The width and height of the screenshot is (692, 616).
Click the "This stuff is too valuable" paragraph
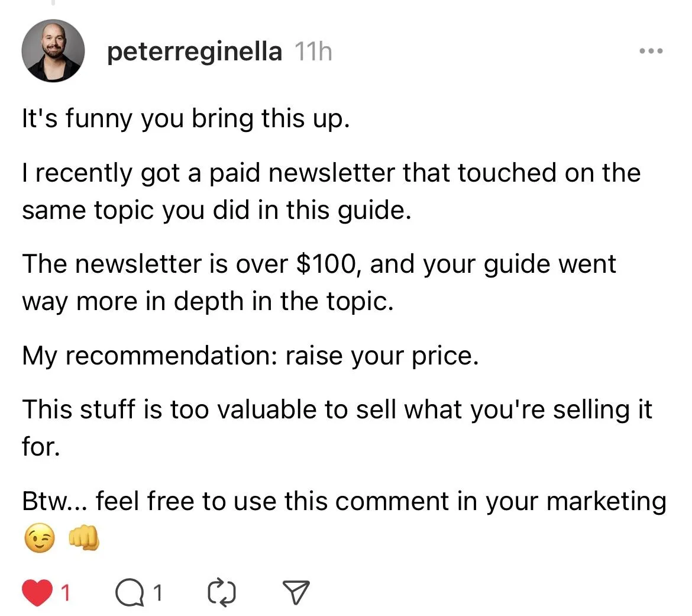(337, 410)
